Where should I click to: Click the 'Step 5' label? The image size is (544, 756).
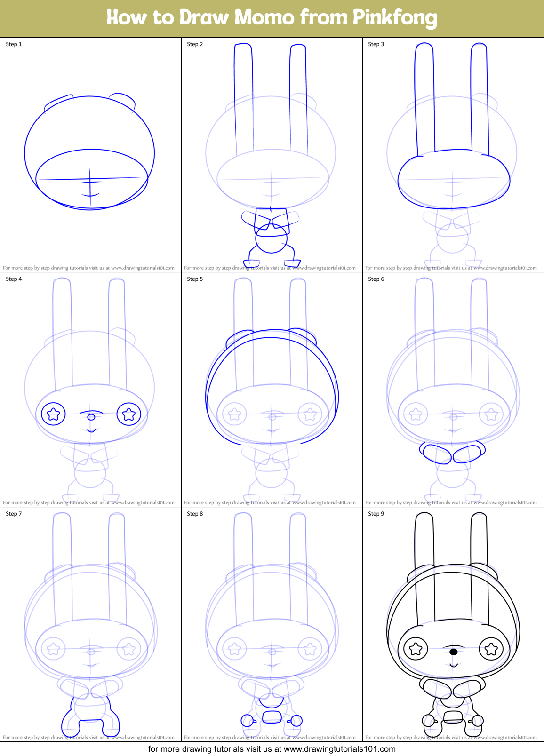195,279
